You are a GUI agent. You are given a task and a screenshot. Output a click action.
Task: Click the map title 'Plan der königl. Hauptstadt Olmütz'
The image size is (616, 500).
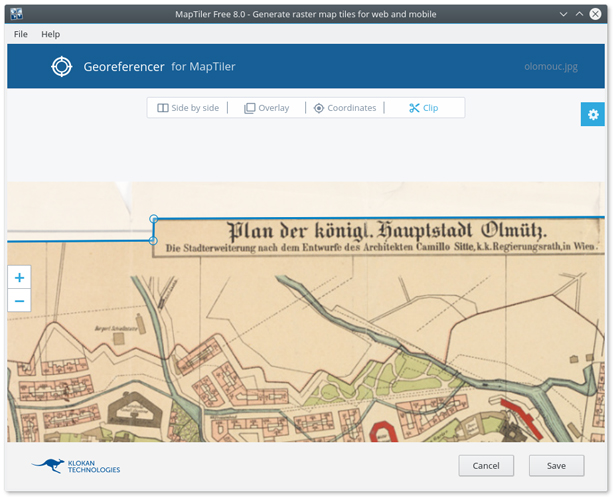point(387,231)
